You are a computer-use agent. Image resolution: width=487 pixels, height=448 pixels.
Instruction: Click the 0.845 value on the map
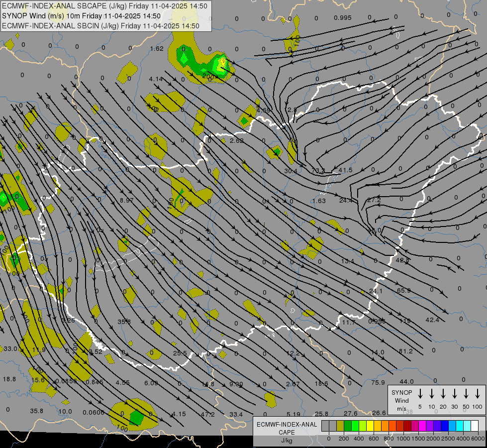95,382
